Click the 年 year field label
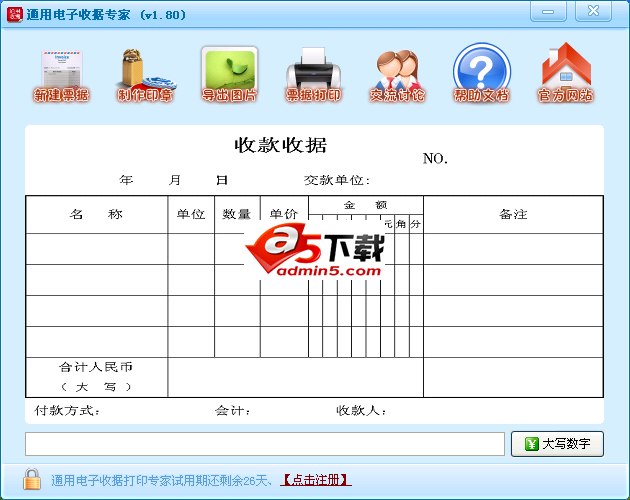Viewport: 630px width, 500px height. 126,180
